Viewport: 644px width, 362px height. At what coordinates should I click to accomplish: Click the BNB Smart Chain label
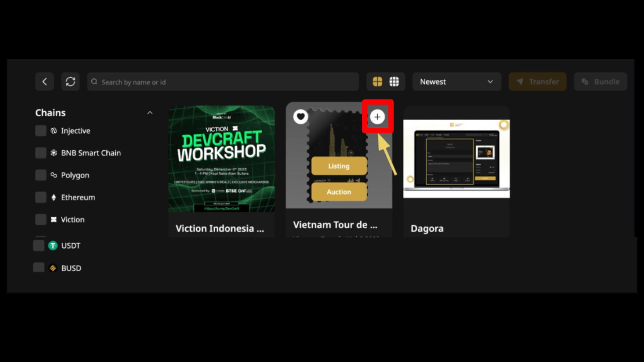pyautogui.click(x=91, y=153)
